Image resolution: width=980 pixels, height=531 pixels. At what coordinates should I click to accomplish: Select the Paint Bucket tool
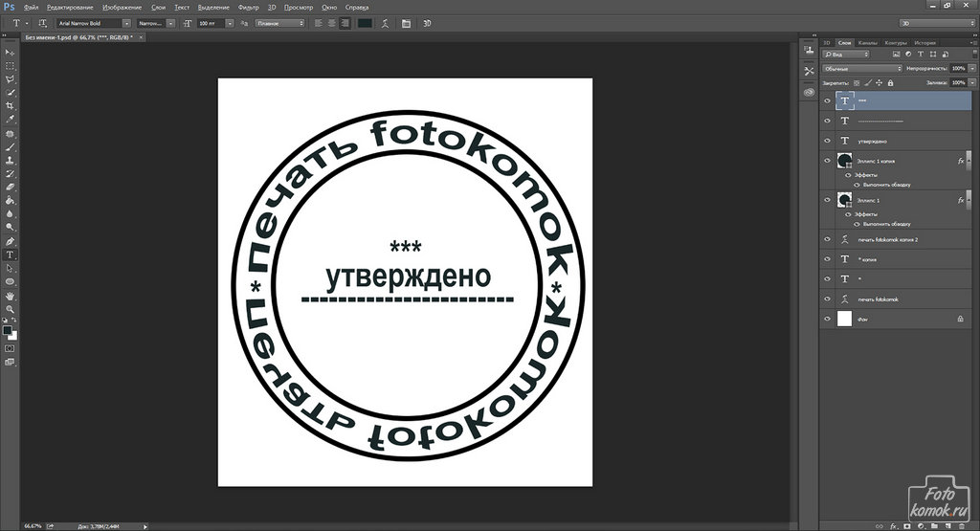click(10, 201)
